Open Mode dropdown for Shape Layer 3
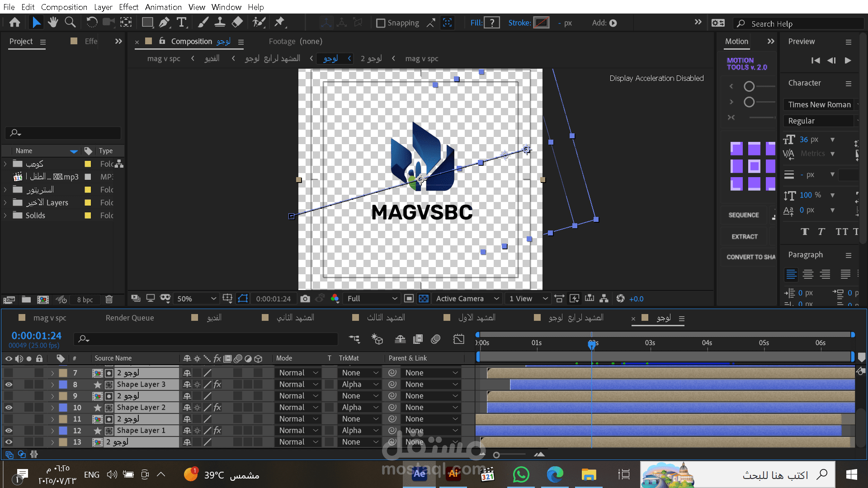Screen dimensions: 868x488 [x=298, y=385]
